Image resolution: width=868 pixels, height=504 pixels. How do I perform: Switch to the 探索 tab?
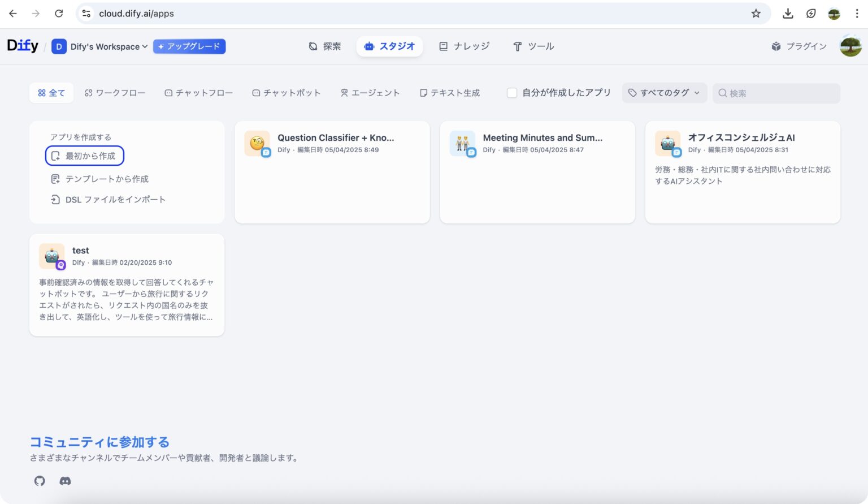click(325, 46)
